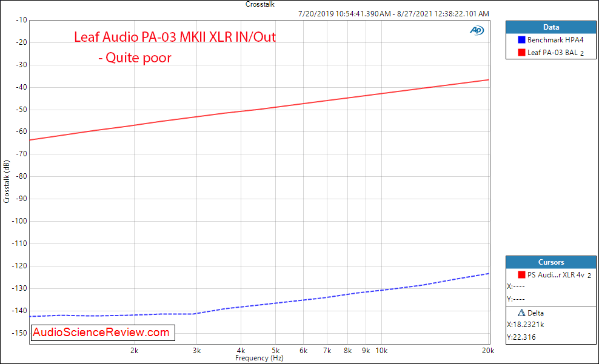
Task: Click the Cursors panel header
Action: [551, 262]
